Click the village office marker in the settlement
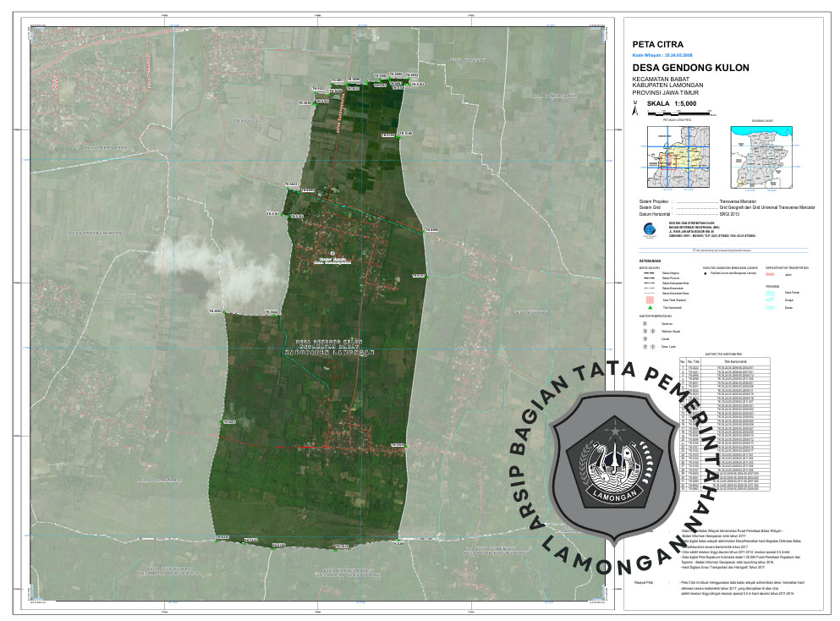The width and height of the screenshot is (840, 621). tap(335, 252)
